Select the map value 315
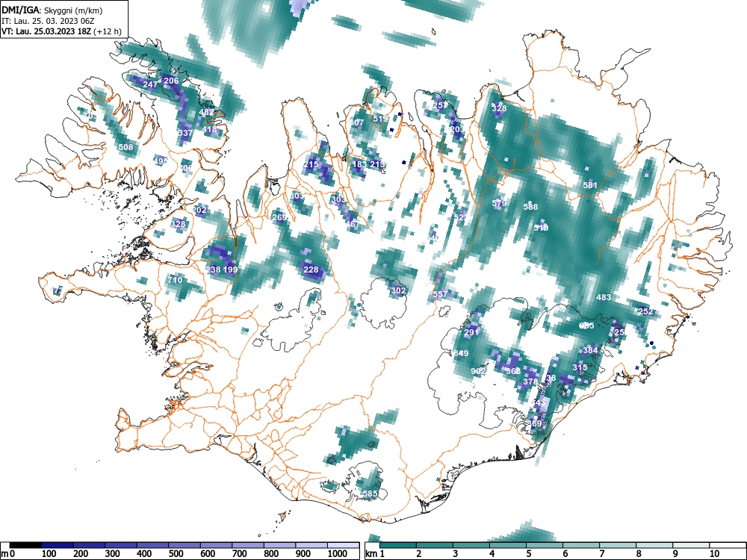The width and height of the screenshot is (747, 560). click(580, 367)
